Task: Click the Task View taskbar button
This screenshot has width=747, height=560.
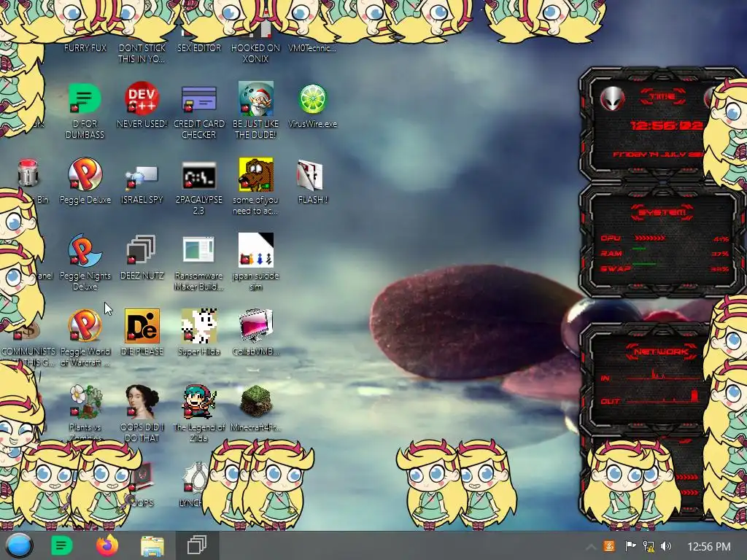Action: click(x=197, y=545)
